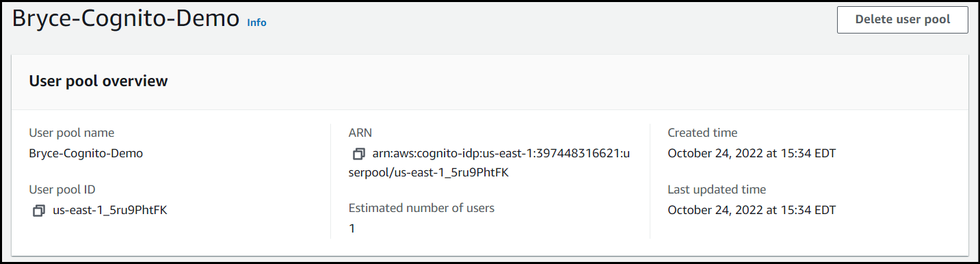Click the User pool name label

point(72,133)
